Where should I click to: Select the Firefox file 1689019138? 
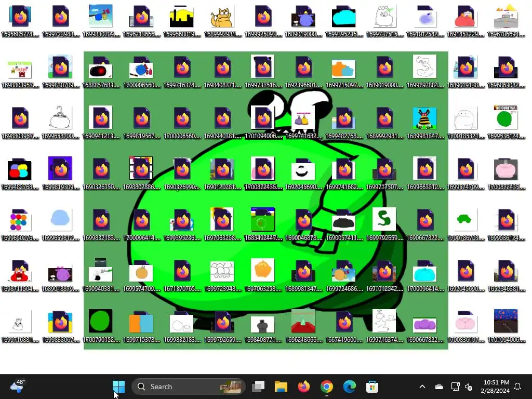coord(465,72)
